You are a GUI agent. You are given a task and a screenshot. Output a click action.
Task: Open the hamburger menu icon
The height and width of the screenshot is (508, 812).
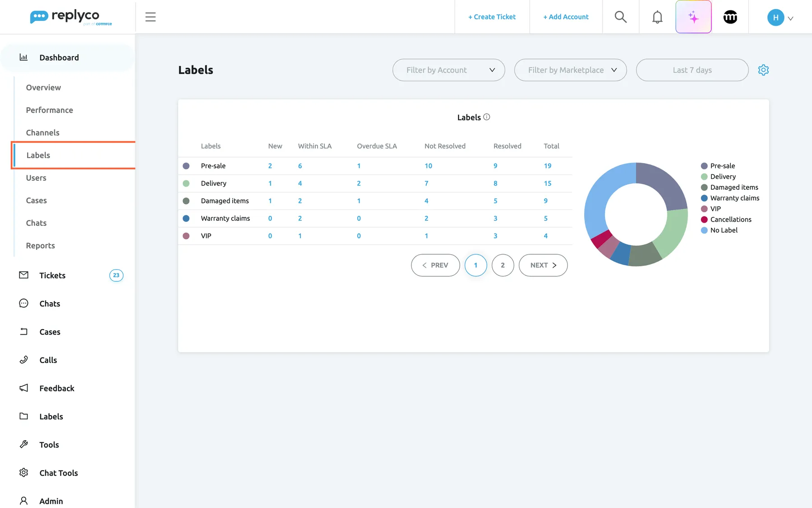[x=150, y=17]
